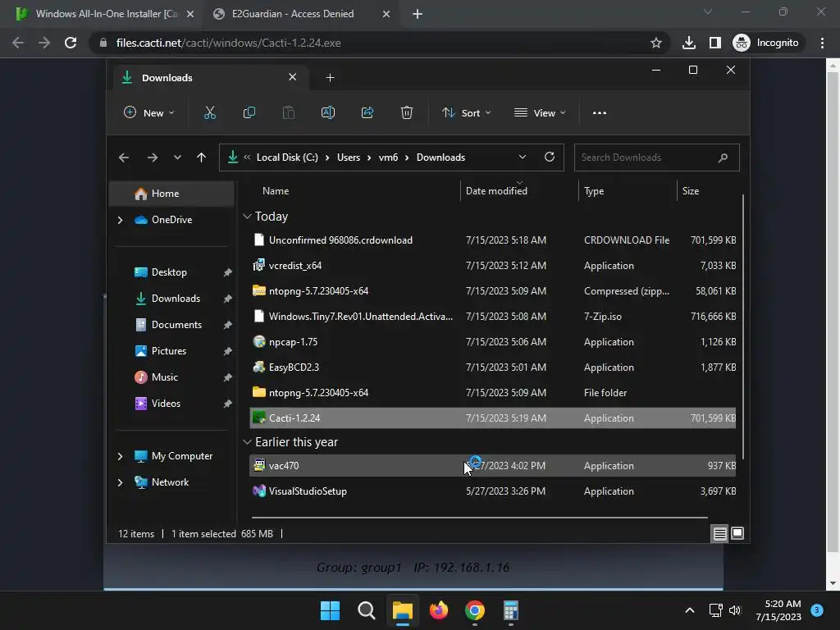
Task: Click the Rename icon in toolbar
Action: 328,113
